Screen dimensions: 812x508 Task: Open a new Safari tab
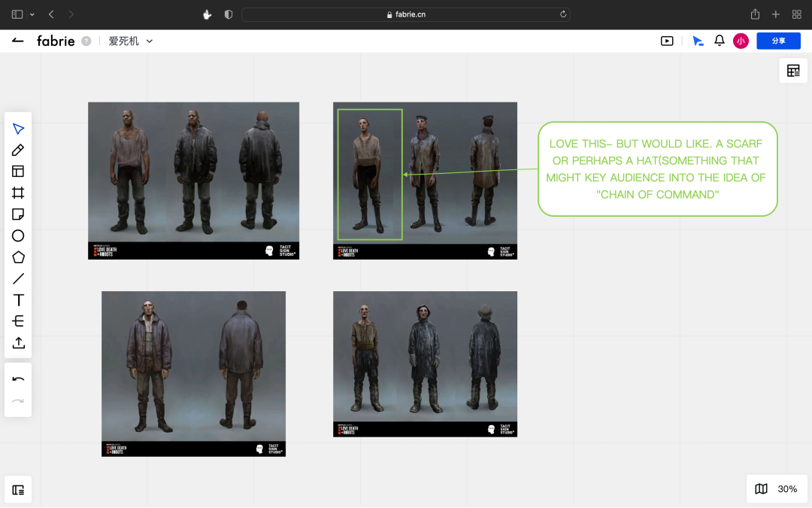click(x=776, y=14)
